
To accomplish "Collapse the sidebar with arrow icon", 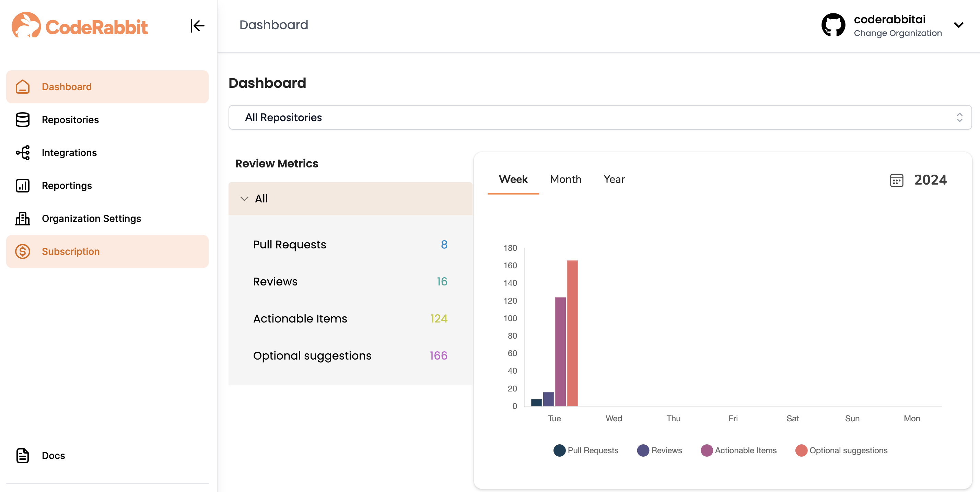I will 197,26.
